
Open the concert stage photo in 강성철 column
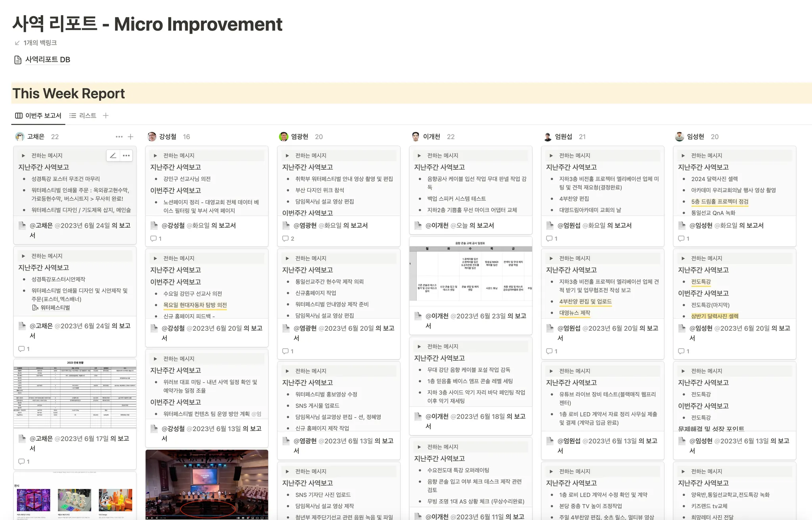207,484
